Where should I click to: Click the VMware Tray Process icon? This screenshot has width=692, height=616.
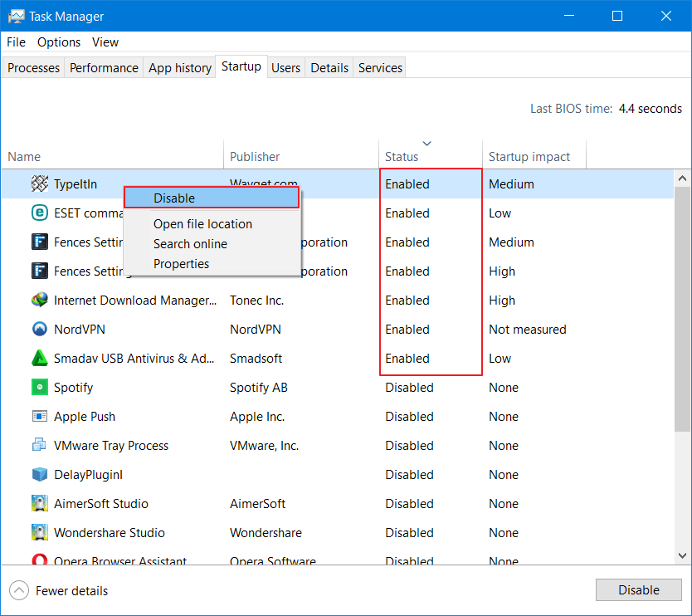click(40, 445)
